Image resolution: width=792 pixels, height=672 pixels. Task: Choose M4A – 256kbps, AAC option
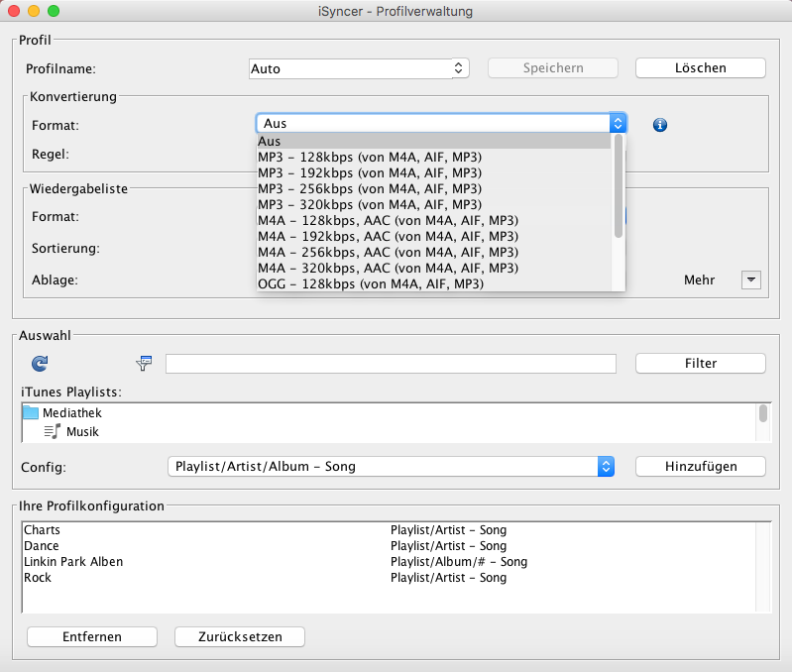(x=434, y=252)
